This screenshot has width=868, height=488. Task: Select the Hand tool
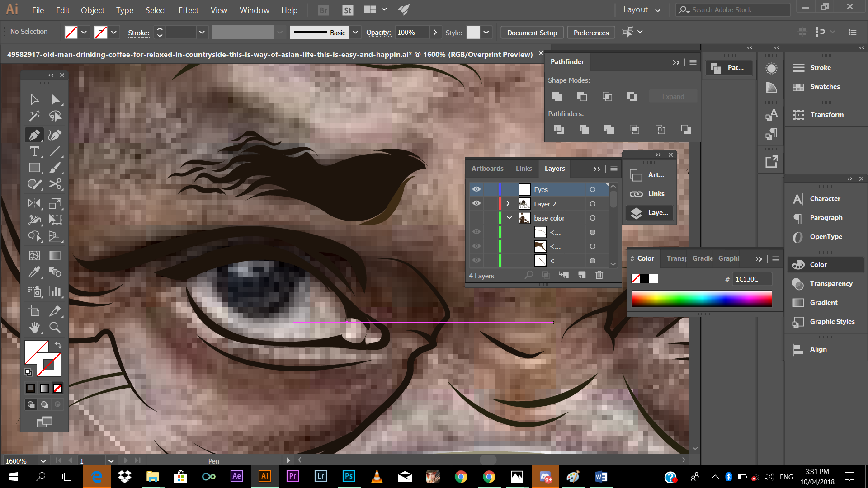click(34, 327)
